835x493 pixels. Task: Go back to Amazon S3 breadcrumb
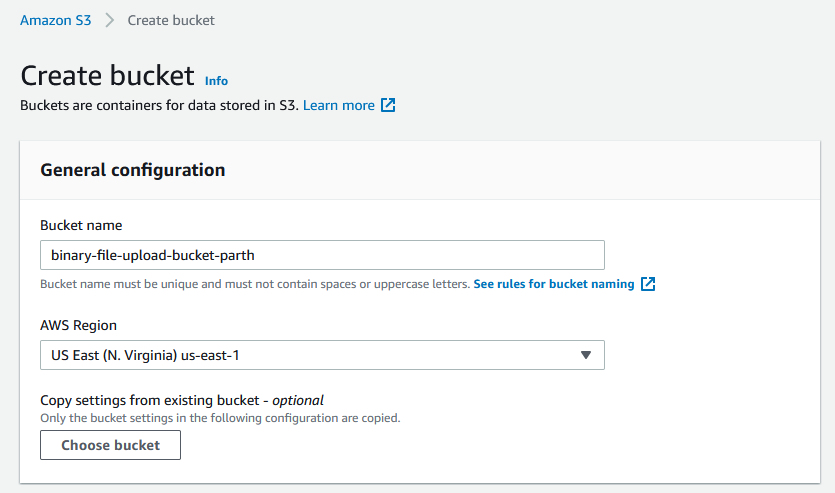pos(55,20)
